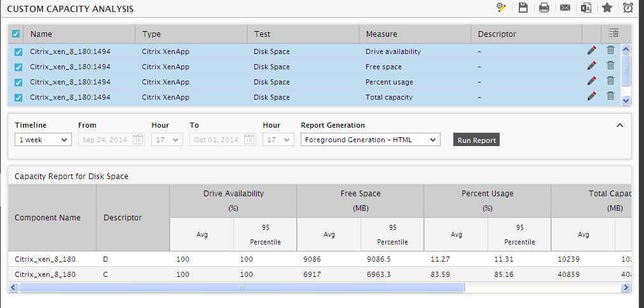
Task: Click the Drive Availability (%) column header
Action: pos(233,201)
